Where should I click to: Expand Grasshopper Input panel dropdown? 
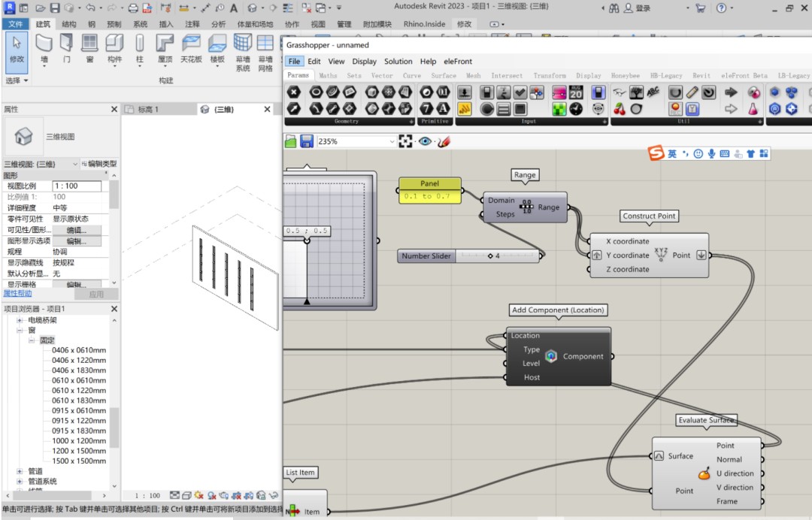[x=604, y=122]
